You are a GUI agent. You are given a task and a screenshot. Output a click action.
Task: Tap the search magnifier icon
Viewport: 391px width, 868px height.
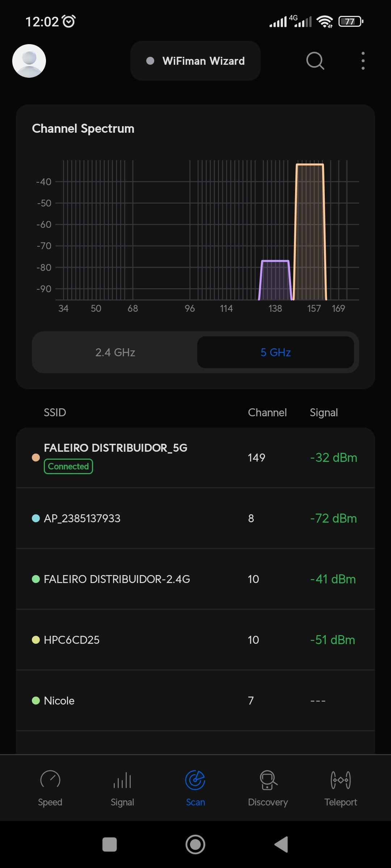tap(315, 61)
